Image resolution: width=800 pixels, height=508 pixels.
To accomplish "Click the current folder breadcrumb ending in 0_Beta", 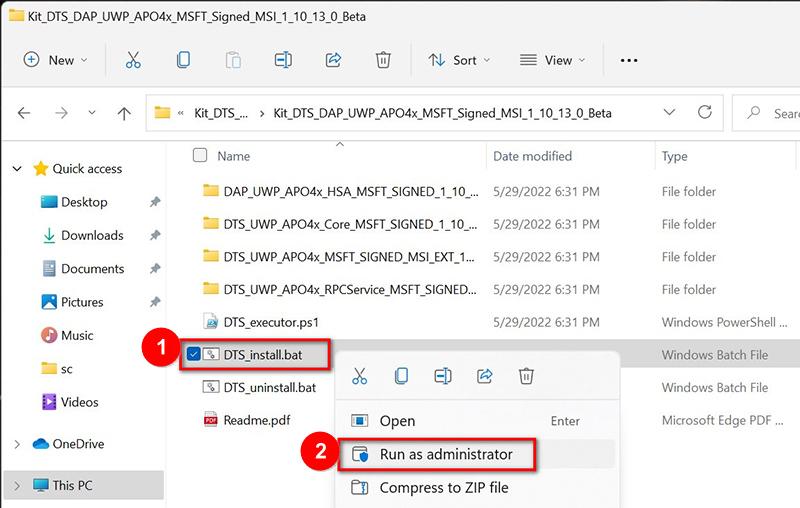I will pos(442,113).
